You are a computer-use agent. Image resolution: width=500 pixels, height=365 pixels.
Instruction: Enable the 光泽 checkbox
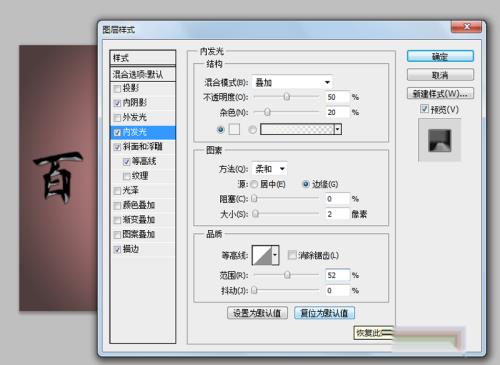click(117, 191)
